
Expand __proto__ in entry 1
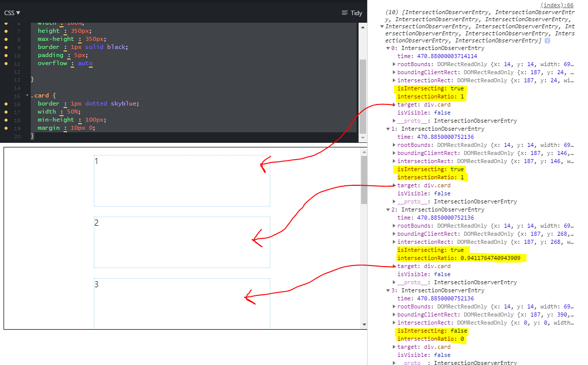click(394, 201)
